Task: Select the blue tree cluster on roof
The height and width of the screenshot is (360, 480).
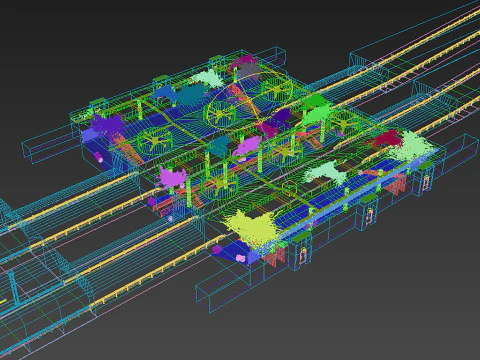Action: 165,93
